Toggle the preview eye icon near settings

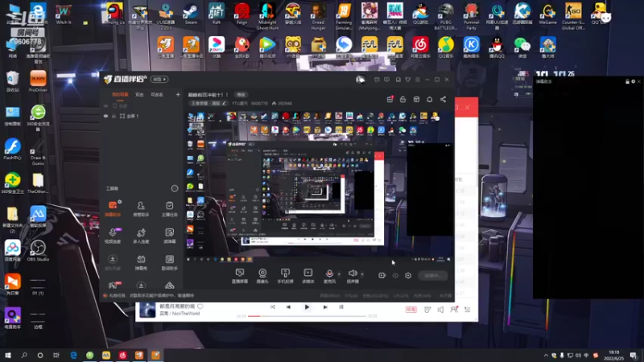pos(395,275)
